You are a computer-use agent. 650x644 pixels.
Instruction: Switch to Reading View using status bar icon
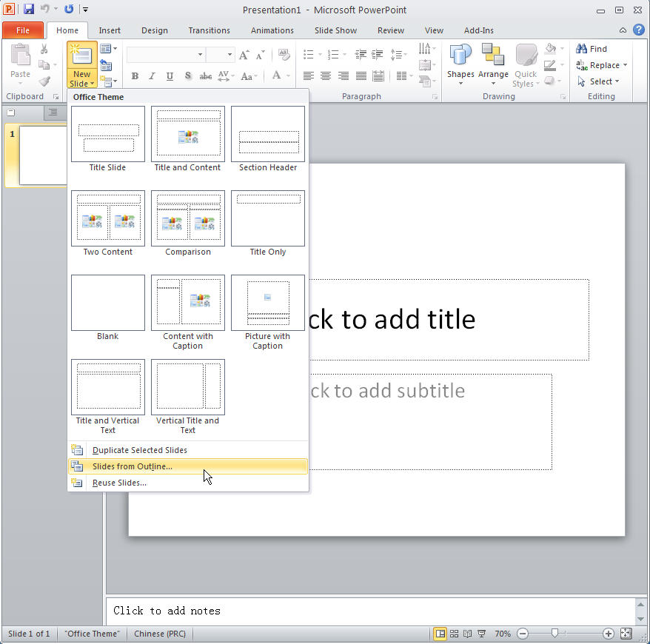click(x=468, y=634)
